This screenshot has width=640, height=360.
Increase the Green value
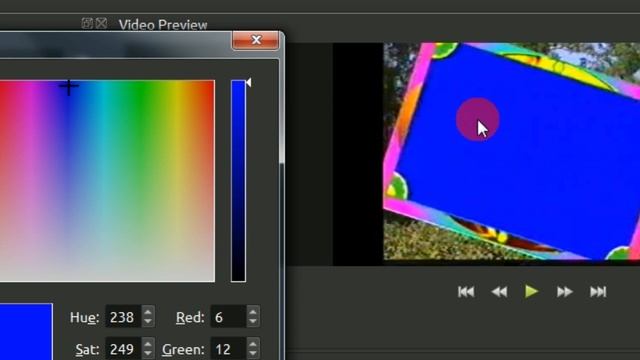click(253, 344)
